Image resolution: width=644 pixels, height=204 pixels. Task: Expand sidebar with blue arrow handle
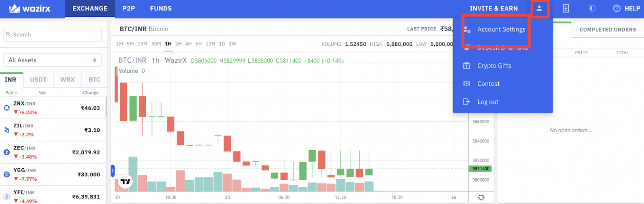113,171
